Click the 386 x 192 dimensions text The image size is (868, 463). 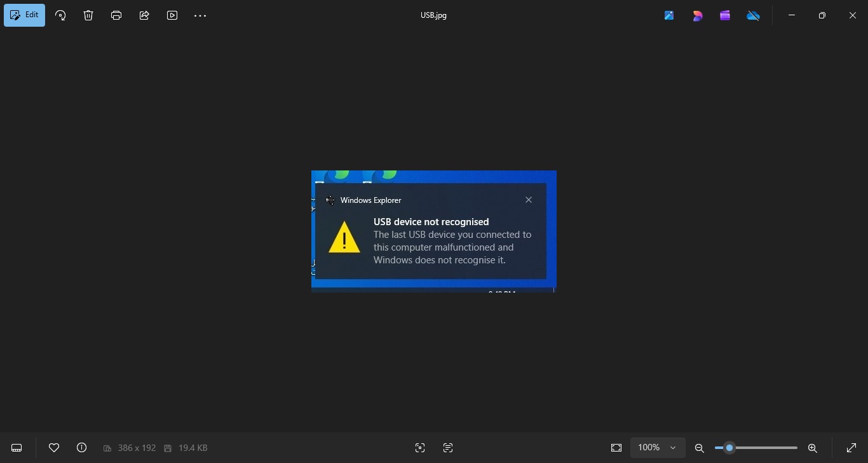[x=137, y=448]
